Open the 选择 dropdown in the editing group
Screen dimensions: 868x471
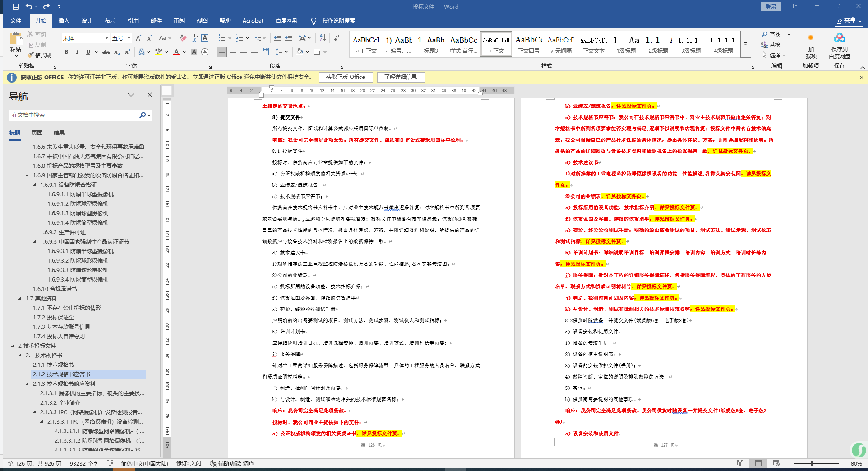coord(774,55)
